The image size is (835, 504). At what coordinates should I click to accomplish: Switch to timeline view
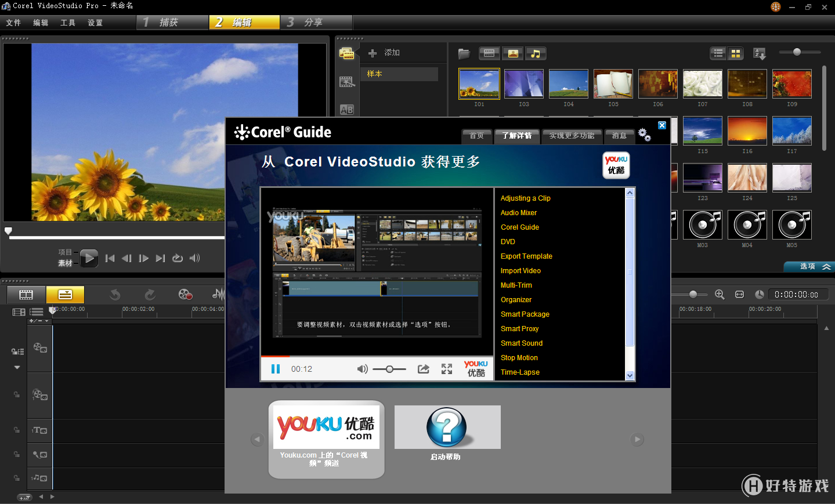click(x=65, y=295)
